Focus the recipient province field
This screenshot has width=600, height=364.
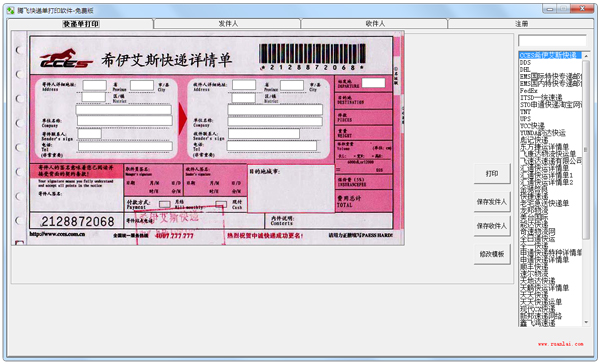pos(244,85)
